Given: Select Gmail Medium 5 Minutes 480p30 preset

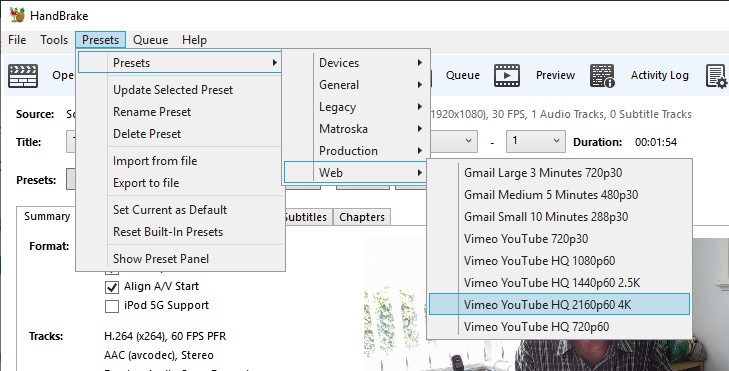Looking at the screenshot, I should click(559, 195).
